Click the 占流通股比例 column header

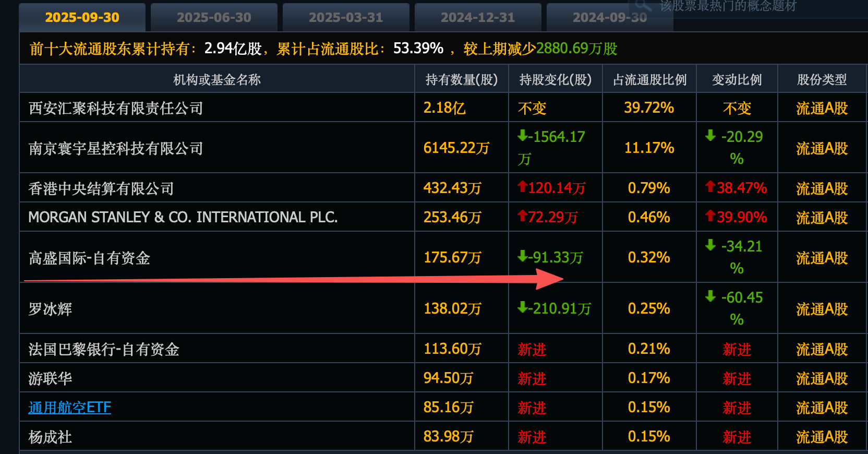649,79
